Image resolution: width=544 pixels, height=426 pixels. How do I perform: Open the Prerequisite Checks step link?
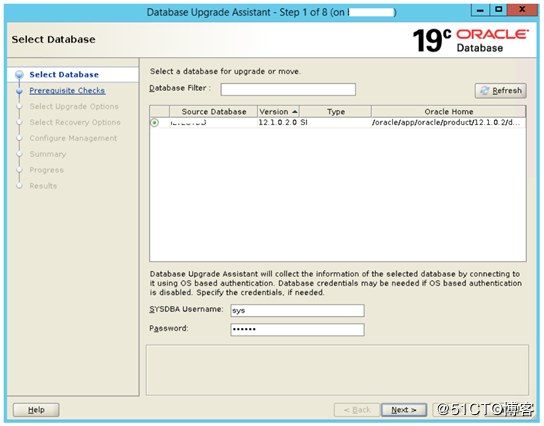[x=67, y=91]
